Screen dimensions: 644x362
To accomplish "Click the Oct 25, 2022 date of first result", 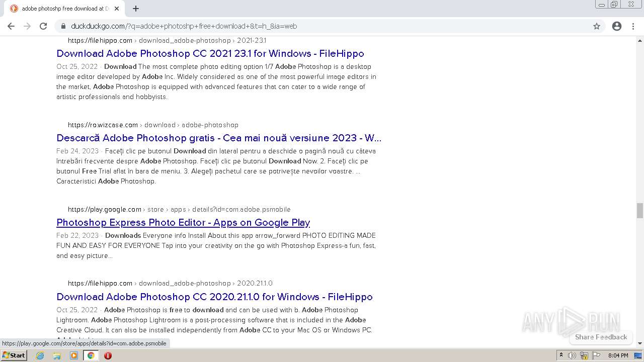I will [77, 66].
